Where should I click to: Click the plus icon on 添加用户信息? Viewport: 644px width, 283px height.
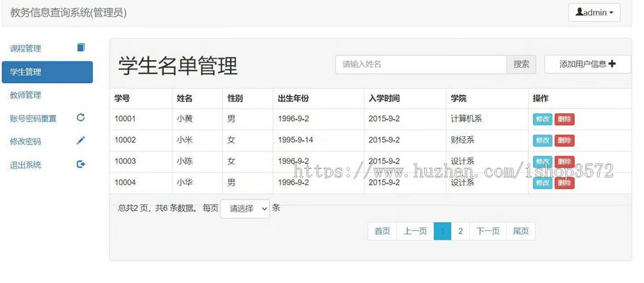612,64
